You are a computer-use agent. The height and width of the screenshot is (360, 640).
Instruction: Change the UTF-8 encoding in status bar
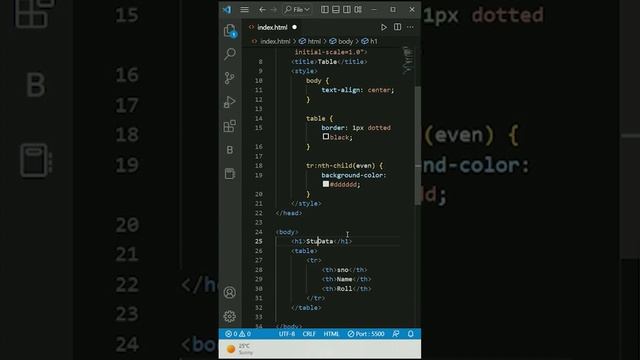(x=287, y=334)
